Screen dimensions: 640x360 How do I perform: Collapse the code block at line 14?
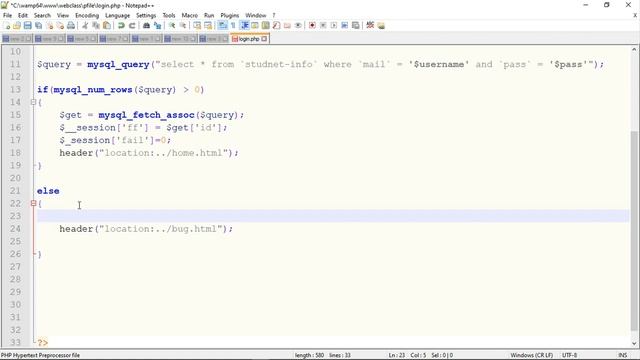pos(33,102)
